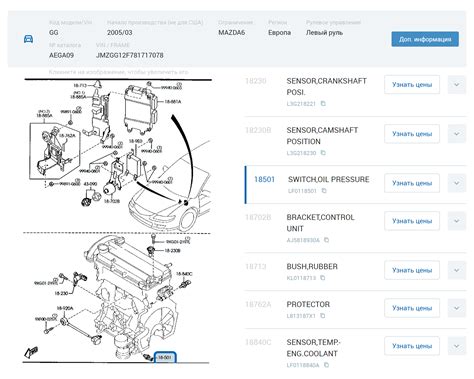This screenshot has height=379, width=474.
Task: Copy PROTECTOR part number
Action: 322,316
